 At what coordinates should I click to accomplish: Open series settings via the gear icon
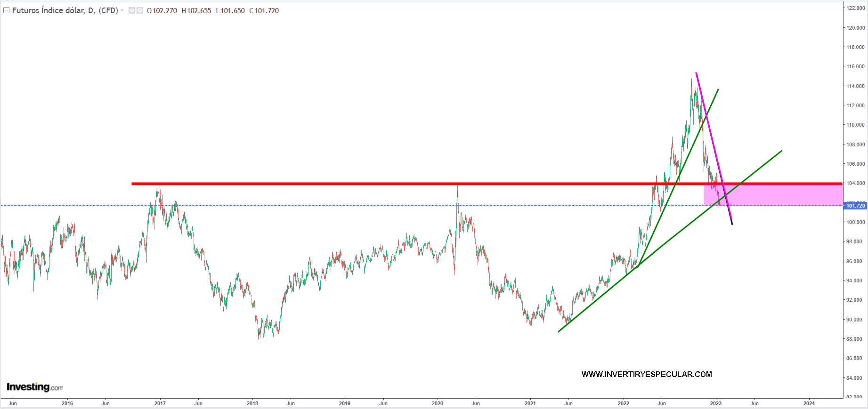pos(140,10)
